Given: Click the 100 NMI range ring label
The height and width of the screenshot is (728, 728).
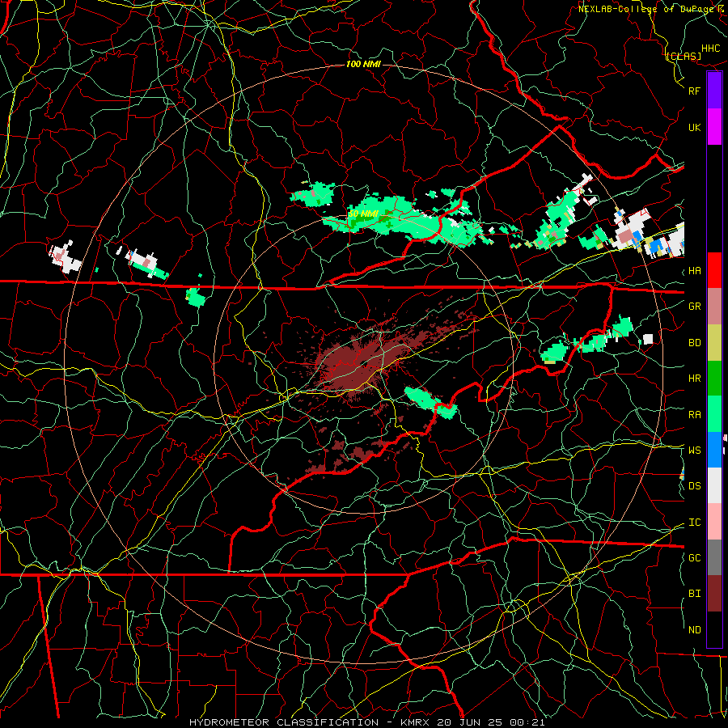Looking at the screenshot, I should coord(363,64).
